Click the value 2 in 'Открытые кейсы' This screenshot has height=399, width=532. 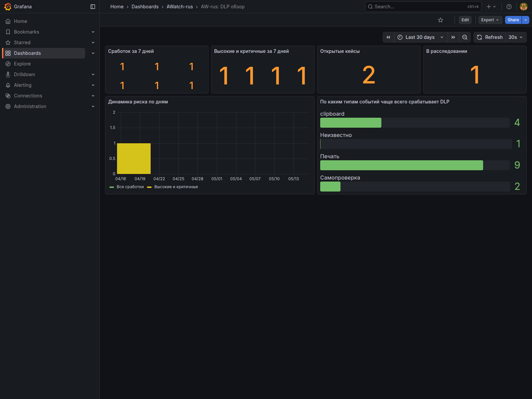pyautogui.click(x=369, y=75)
